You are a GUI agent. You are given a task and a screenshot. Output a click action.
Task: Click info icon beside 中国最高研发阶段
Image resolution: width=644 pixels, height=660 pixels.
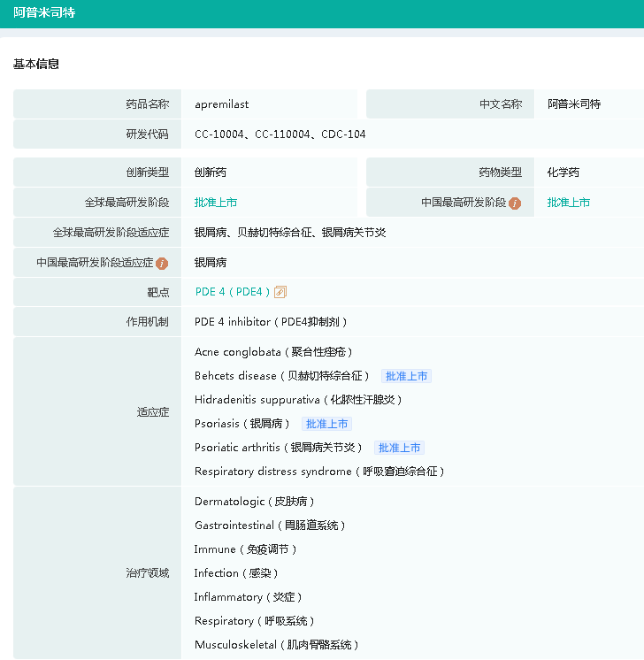coord(515,203)
